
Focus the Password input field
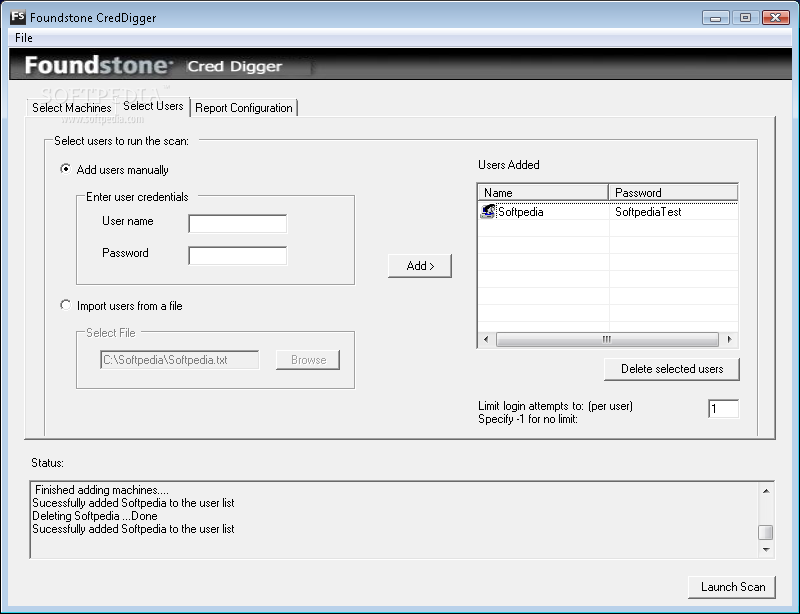coord(238,256)
